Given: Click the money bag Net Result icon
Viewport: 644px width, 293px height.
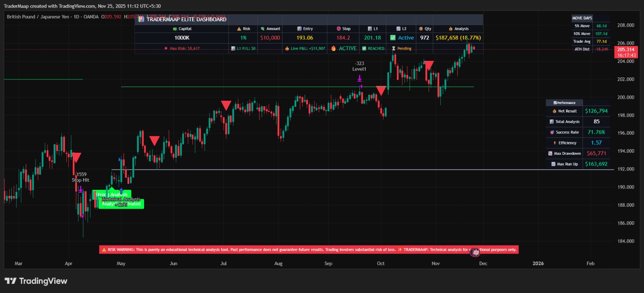Looking at the screenshot, I should click(554, 111).
